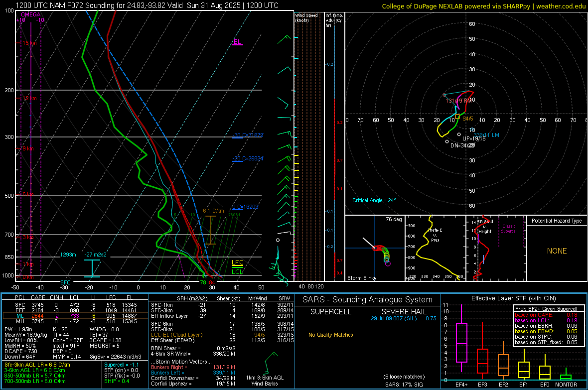Click the NONE hazard type text
The image size is (588, 390).
tap(557, 251)
